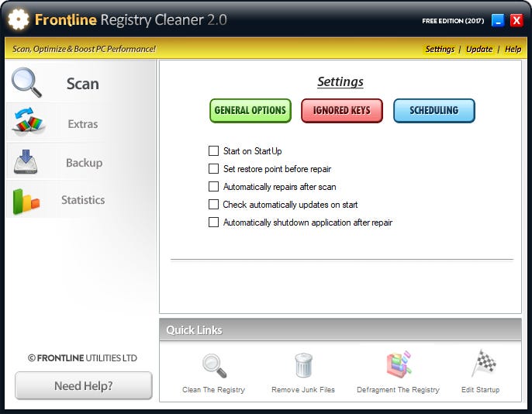532x414 pixels.
Task: Toggle Automatically repairs after scan
Action: [x=213, y=187]
